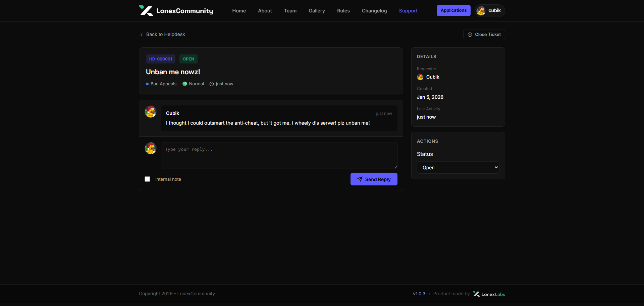Open the cubik user profile menu
The width and height of the screenshot is (644, 306).
pyautogui.click(x=490, y=11)
